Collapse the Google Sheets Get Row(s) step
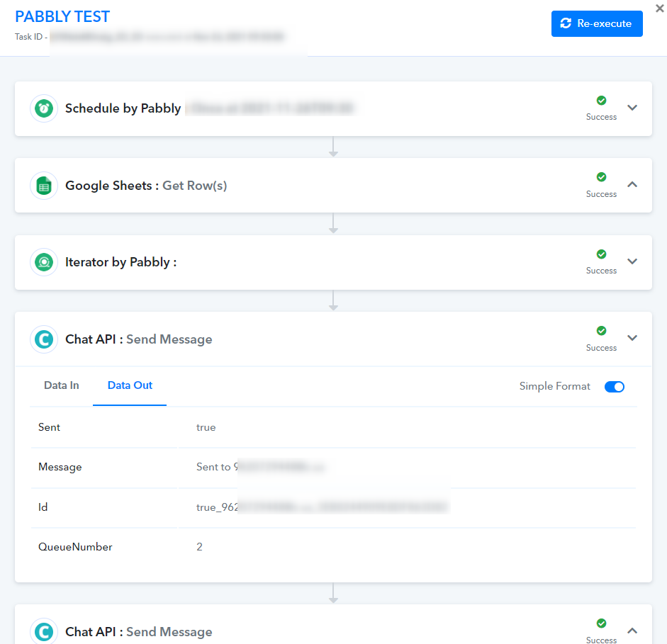Viewport: 667px width, 644px height. pyautogui.click(x=633, y=184)
